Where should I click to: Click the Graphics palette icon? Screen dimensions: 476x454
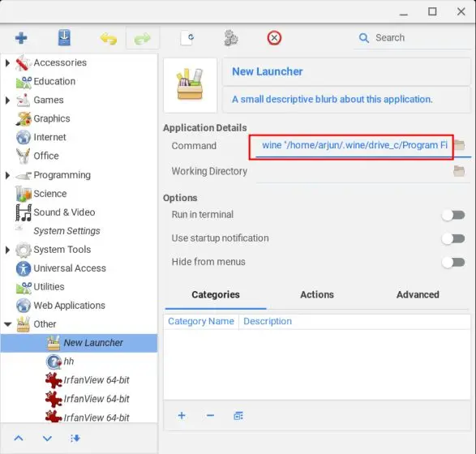point(24,118)
